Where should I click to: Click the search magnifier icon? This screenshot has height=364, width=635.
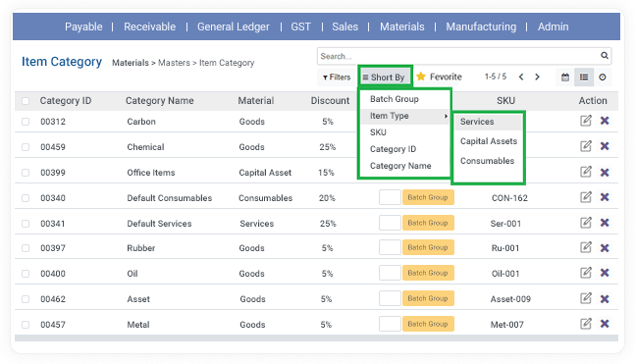(x=605, y=56)
